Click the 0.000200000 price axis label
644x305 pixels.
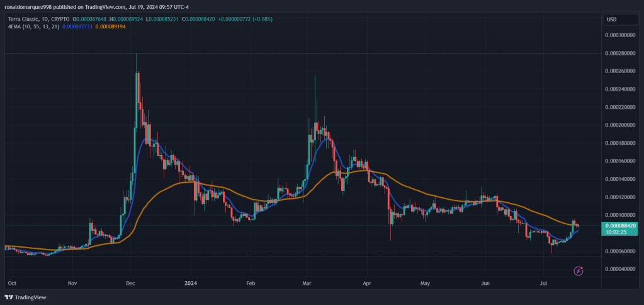tap(621, 125)
